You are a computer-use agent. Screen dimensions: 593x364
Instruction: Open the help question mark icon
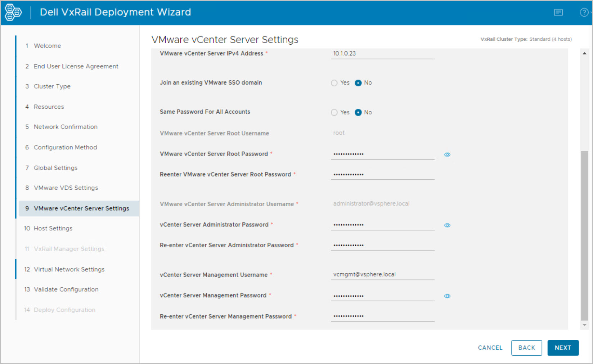click(x=584, y=13)
